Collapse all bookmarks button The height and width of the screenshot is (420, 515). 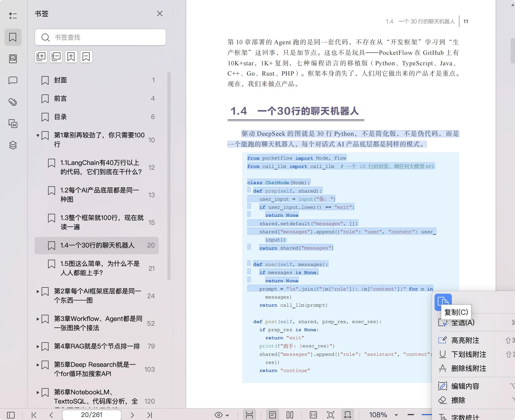(x=56, y=57)
